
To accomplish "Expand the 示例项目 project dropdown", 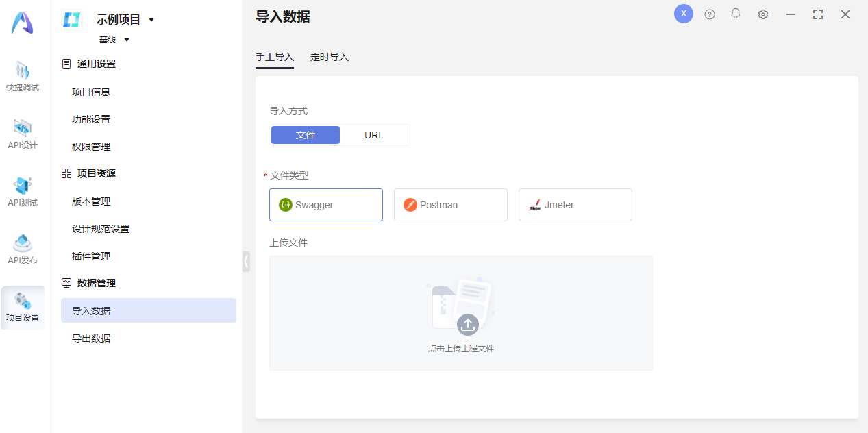I will click(151, 20).
